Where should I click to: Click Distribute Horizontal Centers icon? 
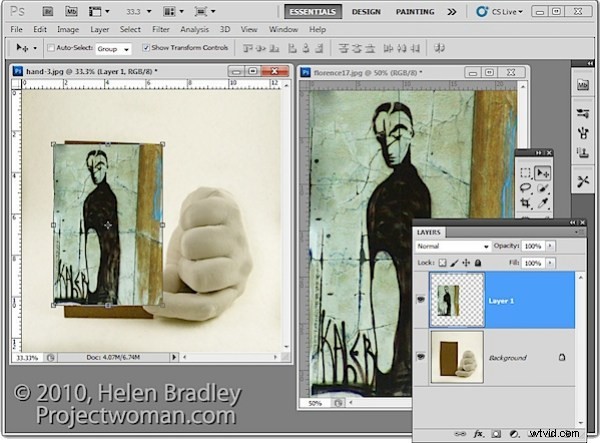tap(401, 48)
